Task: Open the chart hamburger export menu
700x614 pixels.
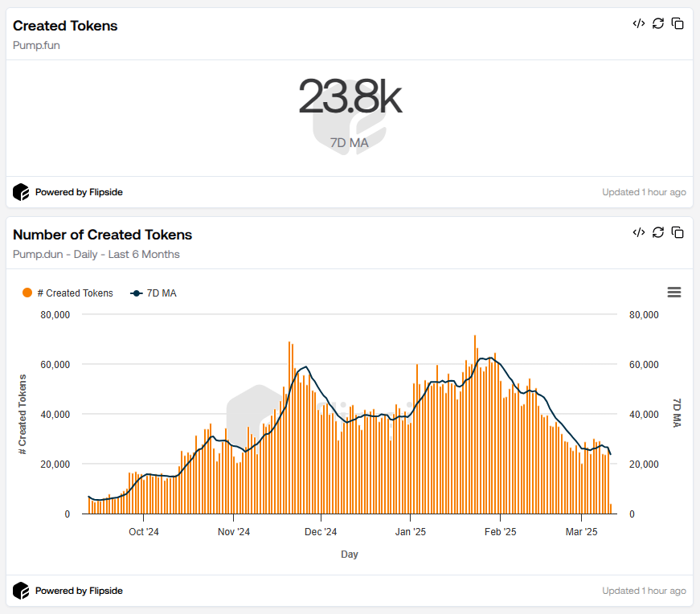Action: pos(673,292)
